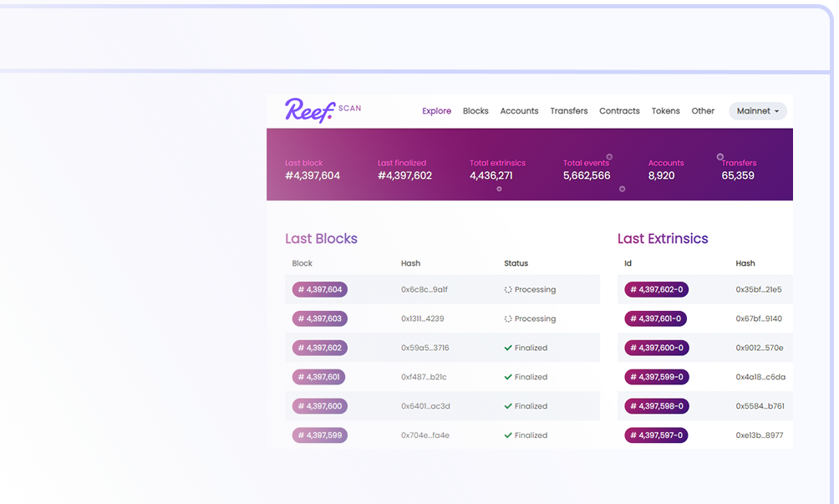Viewport: 839px width, 504px height.
Task: Click Accounts count 8,920
Action: 661,176
